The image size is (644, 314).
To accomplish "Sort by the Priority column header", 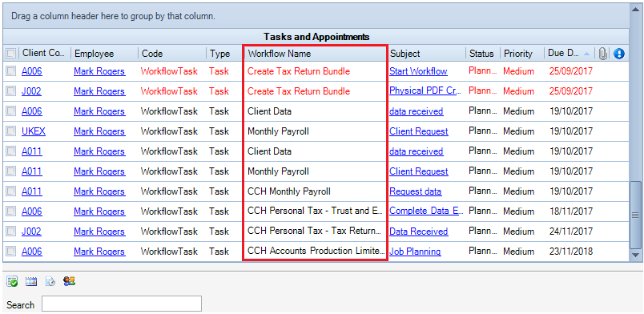I will (x=522, y=54).
